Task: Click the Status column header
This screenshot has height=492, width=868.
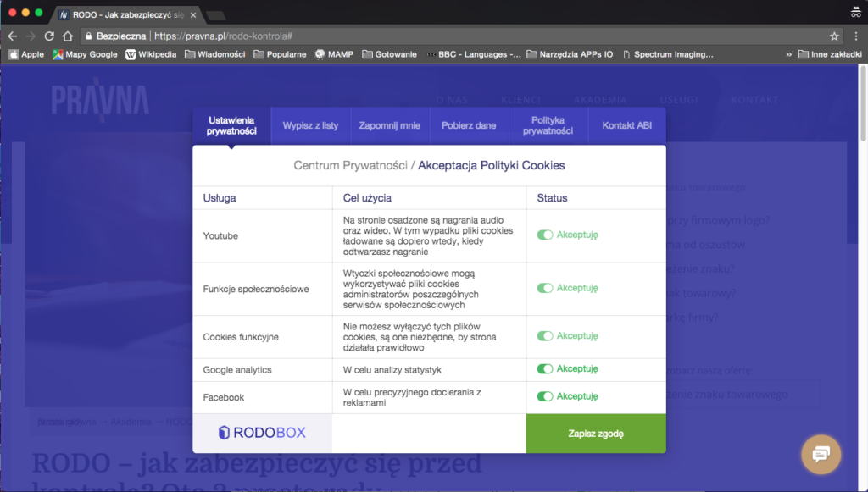Action: coord(552,198)
